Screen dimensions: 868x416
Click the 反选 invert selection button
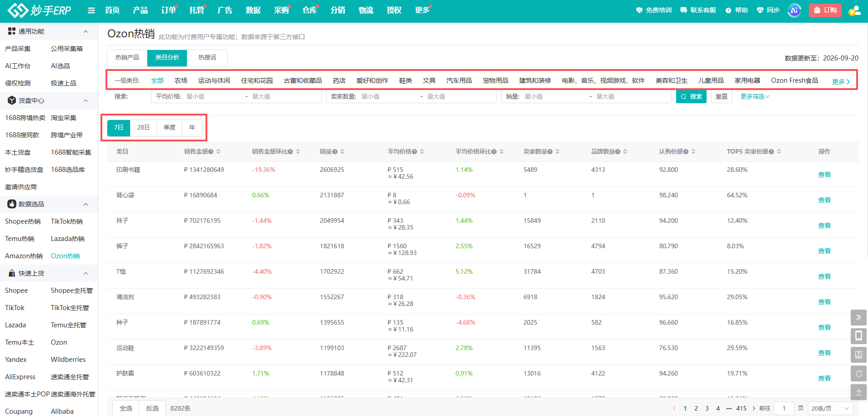click(152, 408)
